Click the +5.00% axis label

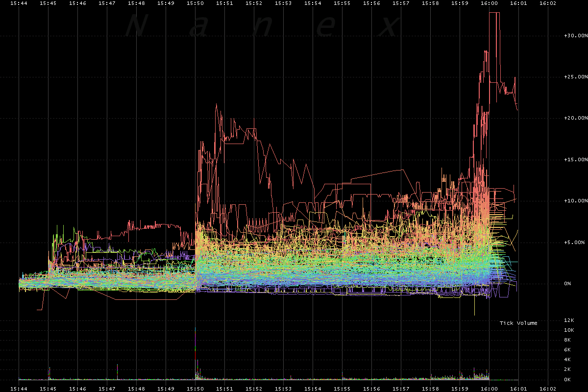point(574,242)
